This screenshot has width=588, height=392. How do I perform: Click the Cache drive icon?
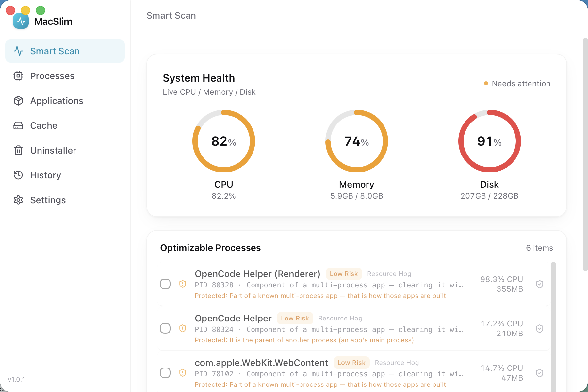pyautogui.click(x=18, y=125)
